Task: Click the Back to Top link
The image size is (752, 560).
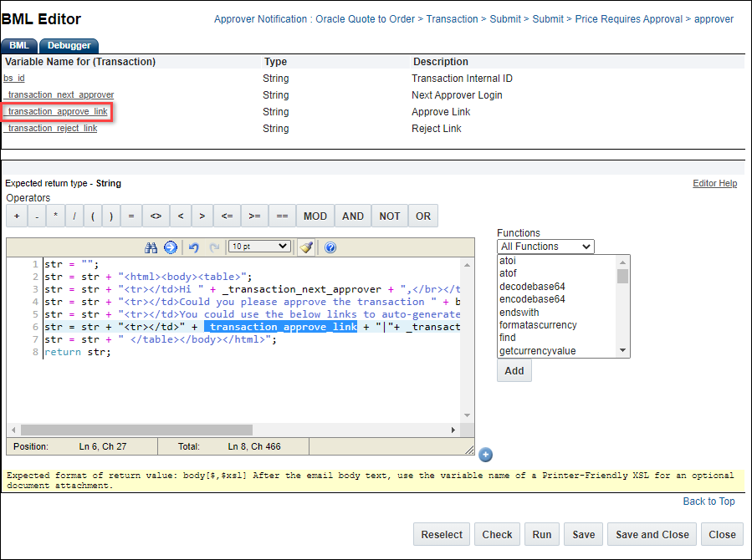Action: [x=709, y=501]
